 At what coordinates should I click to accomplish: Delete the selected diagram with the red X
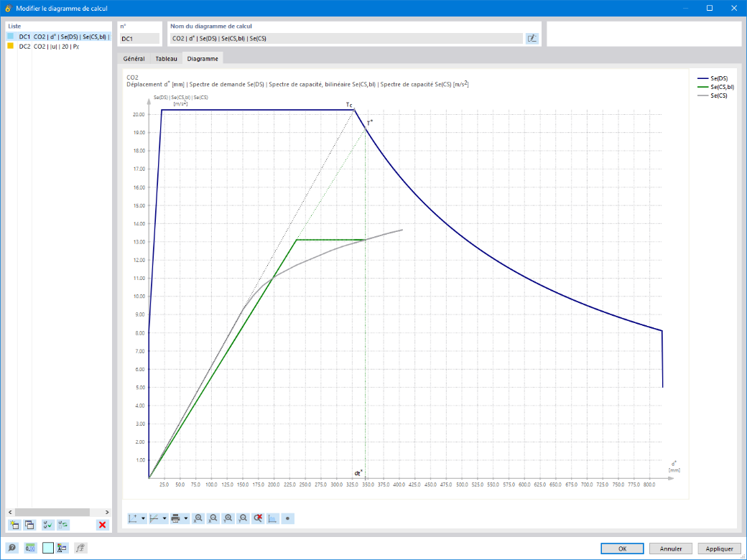point(102,526)
